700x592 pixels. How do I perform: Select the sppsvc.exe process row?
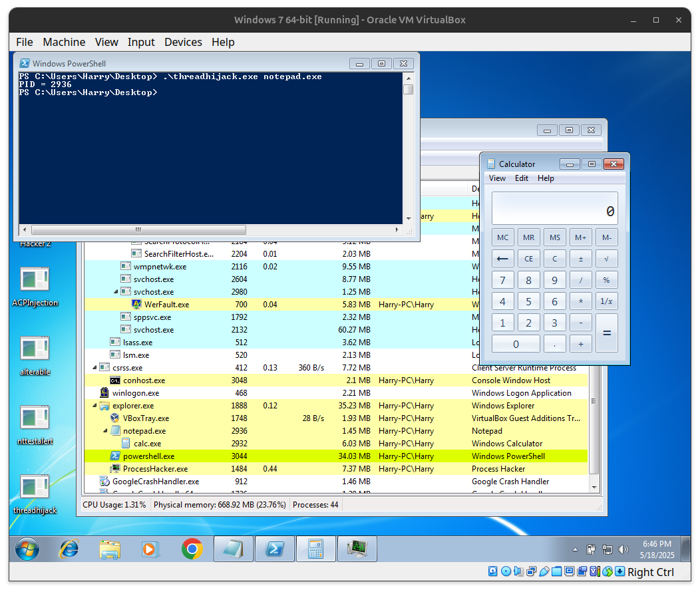pos(336,317)
